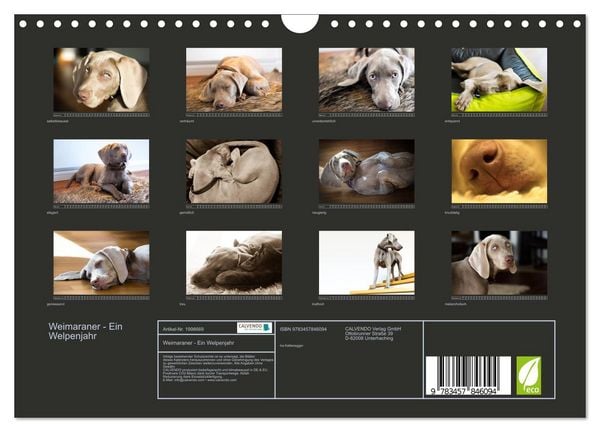This screenshot has width=600, height=432.
Task: Click the 'Artikel-Nr.' text line
Action: (183, 329)
